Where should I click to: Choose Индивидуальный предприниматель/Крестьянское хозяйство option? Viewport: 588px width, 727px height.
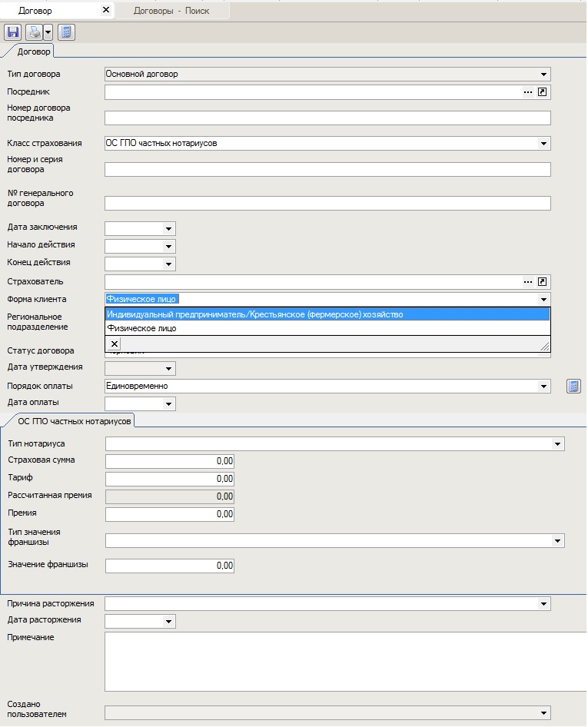(x=254, y=314)
